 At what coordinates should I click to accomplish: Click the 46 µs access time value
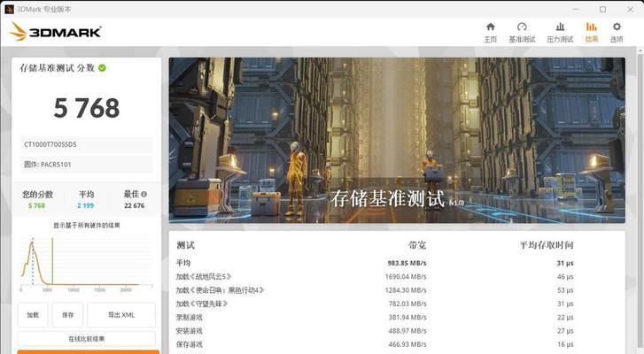(x=565, y=276)
